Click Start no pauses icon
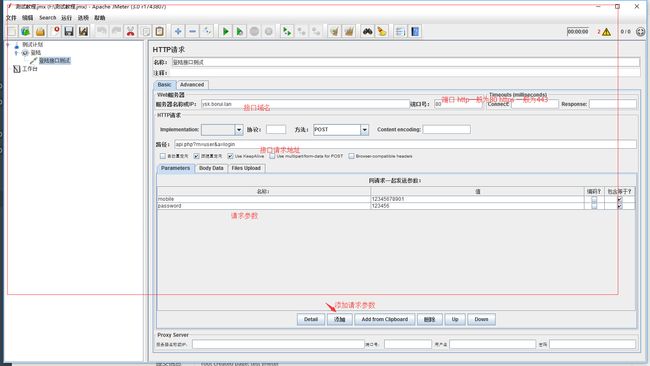The width and height of the screenshot is (650, 366). pyautogui.click(x=240, y=32)
